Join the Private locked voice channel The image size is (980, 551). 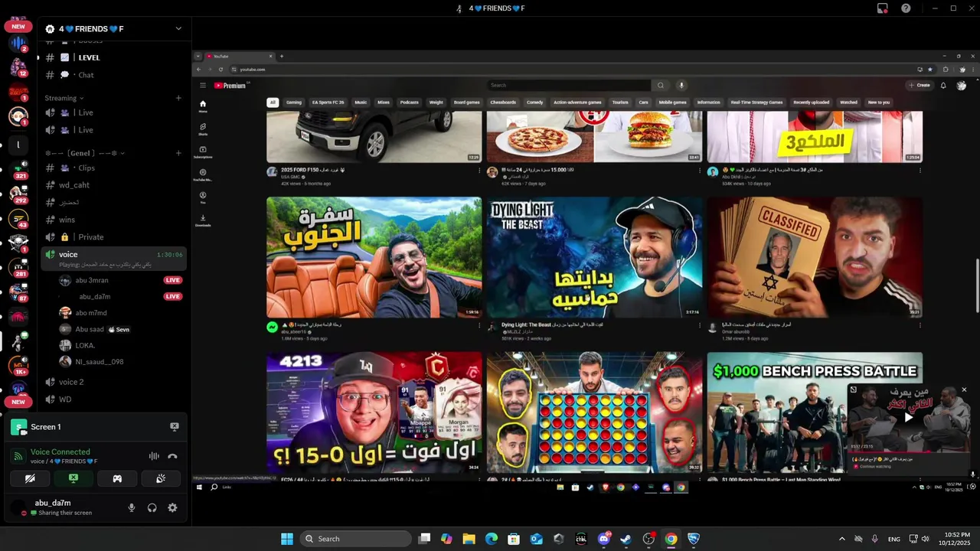point(114,237)
